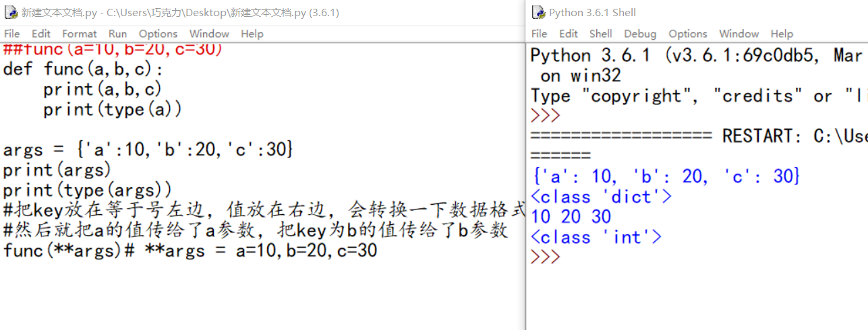Open the Run menu

(117, 34)
